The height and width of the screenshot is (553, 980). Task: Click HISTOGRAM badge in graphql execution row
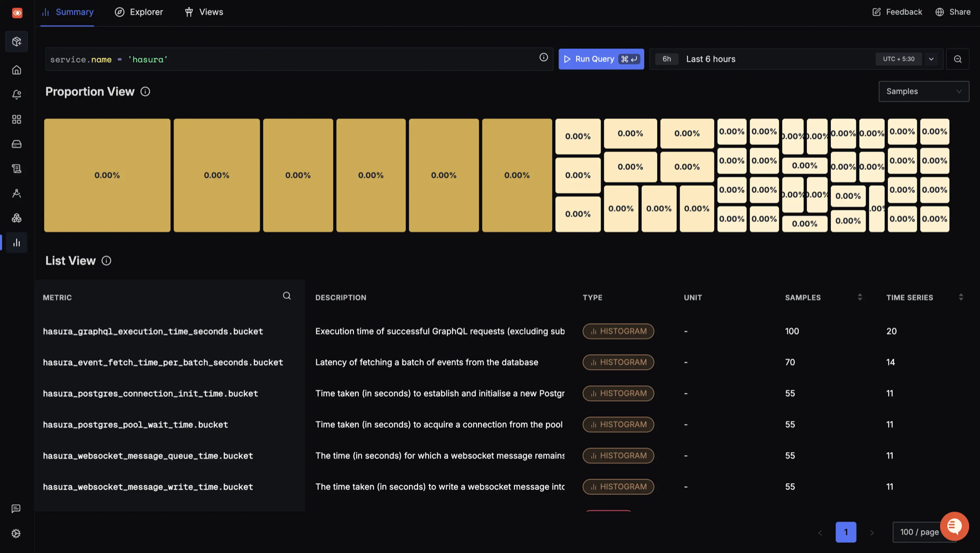[618, 331]
